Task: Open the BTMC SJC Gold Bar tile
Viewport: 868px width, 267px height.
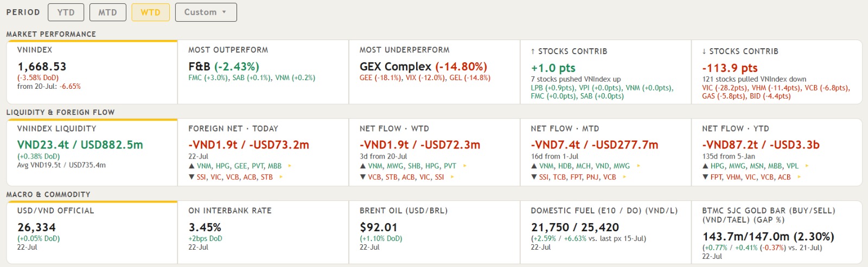Action: tap(777, 232)
